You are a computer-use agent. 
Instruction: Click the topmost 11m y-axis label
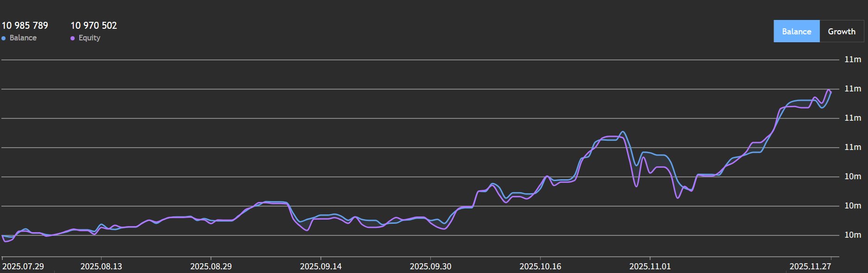tap(852, 59)
